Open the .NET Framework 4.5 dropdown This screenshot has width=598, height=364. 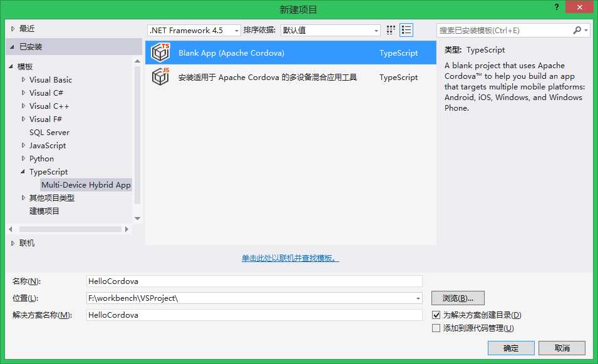click(x=193, y=30)
